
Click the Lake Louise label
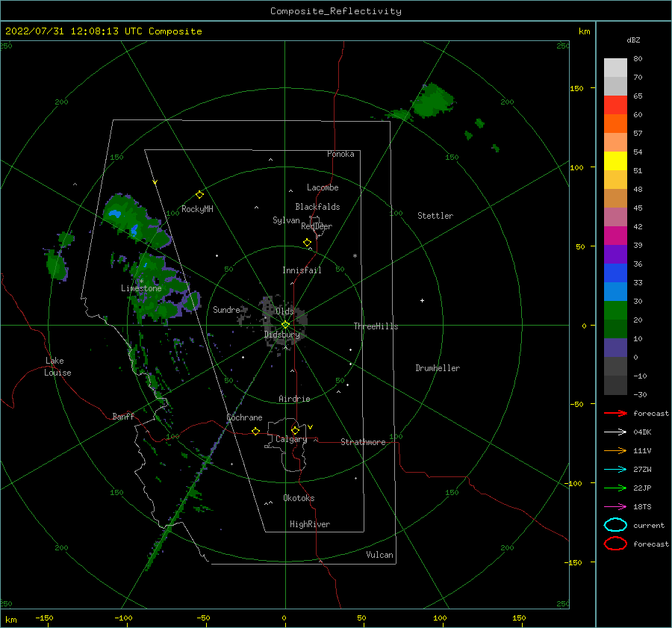pyautogui.click(x=57, y=367)
